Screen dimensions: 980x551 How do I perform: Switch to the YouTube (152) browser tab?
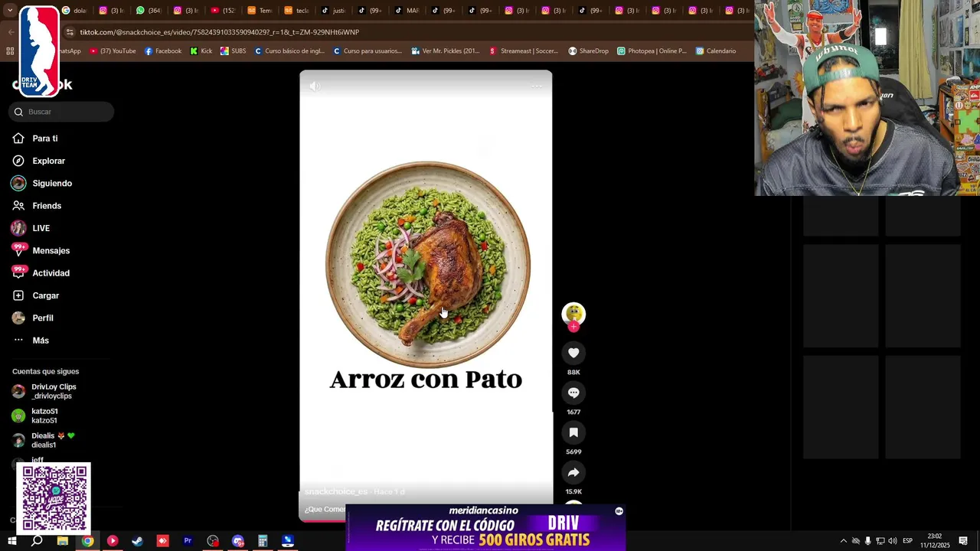pyautogui.click(x=223, y=11)
